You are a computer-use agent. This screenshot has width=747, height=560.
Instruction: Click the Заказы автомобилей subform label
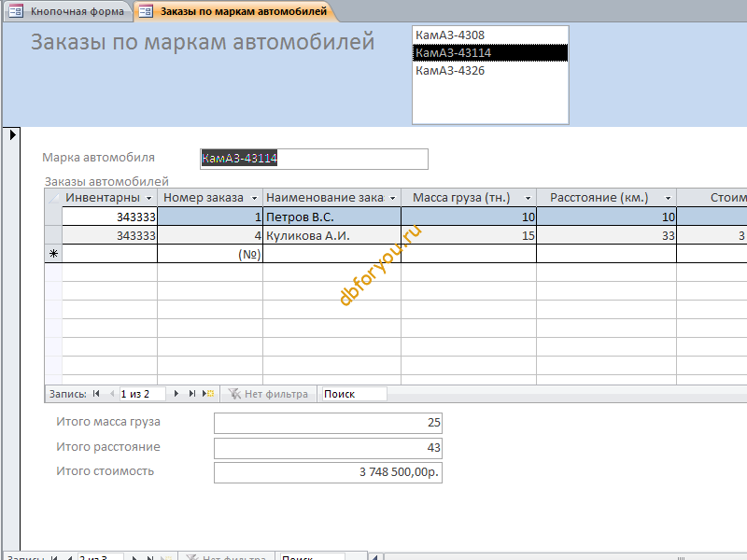pos(106,181)
